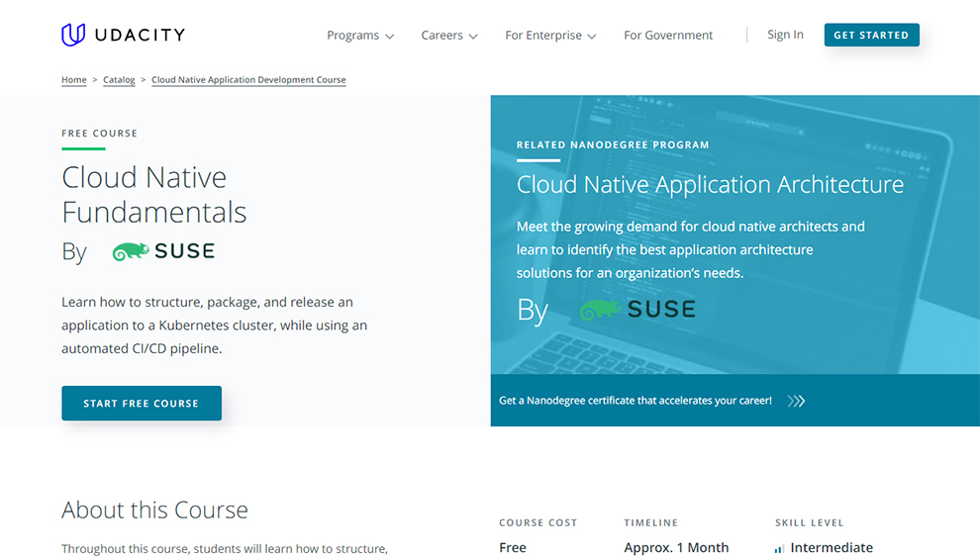The image size is (980, 558).
Task: Click the SUSE chameleon logo under Cloud Native Fundamentals
Action: click(163, 251)
